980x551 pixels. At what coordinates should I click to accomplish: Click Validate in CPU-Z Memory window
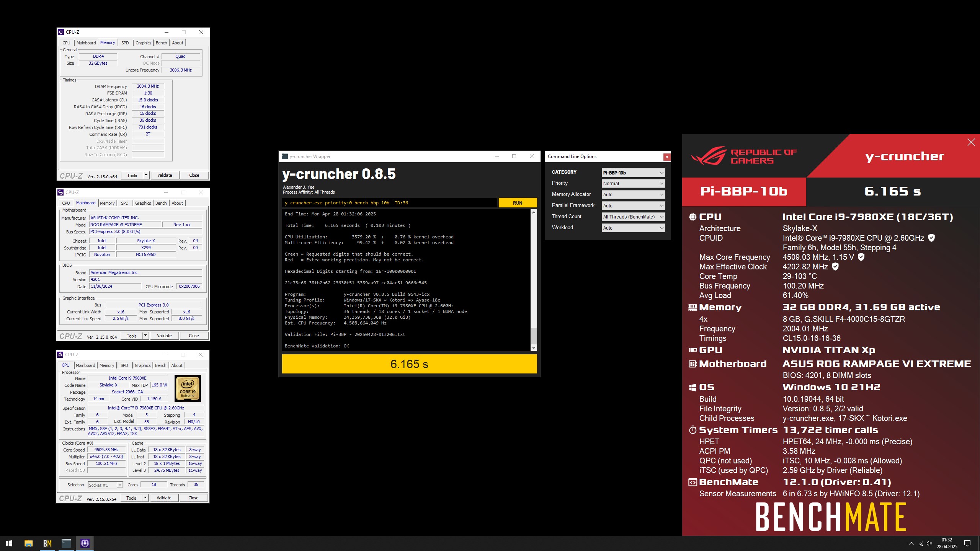click(165, 175)
